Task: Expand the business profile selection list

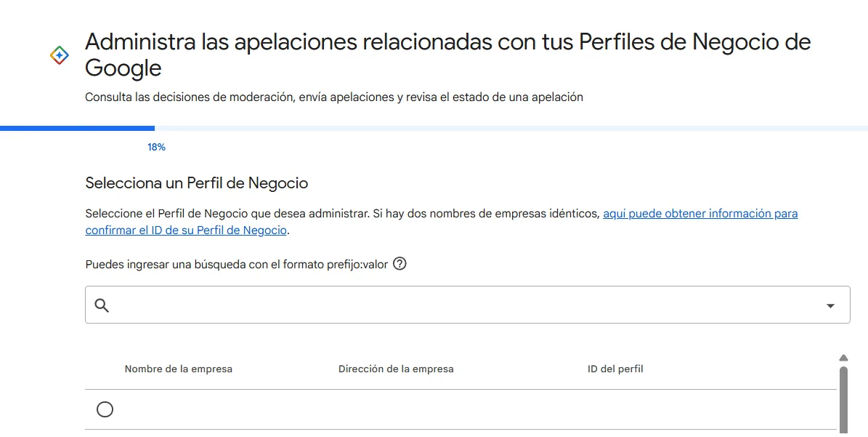Action: tap(830, 304)
